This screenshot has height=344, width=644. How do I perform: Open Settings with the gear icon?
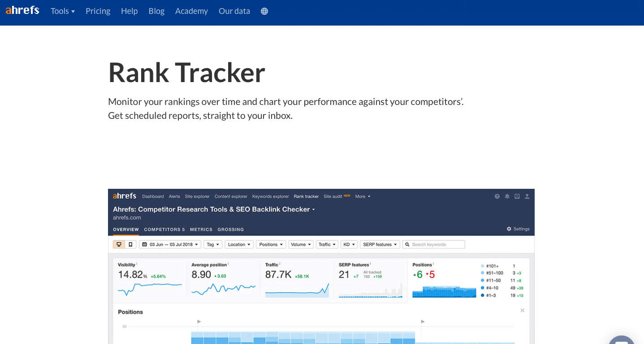coord(518,229)
